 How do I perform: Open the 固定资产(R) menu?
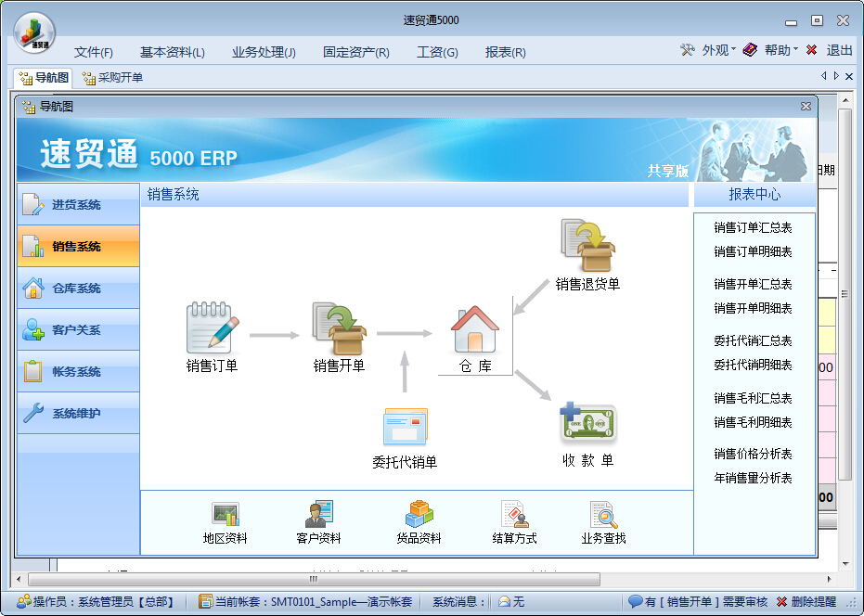pos(356,52)
